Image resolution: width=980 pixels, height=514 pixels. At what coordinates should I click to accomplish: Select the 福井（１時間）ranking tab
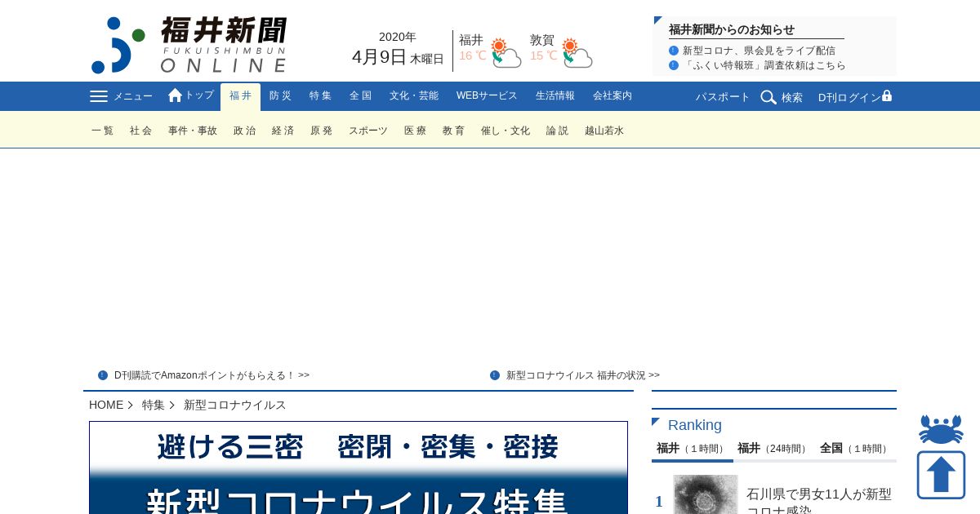pos(692,448)
